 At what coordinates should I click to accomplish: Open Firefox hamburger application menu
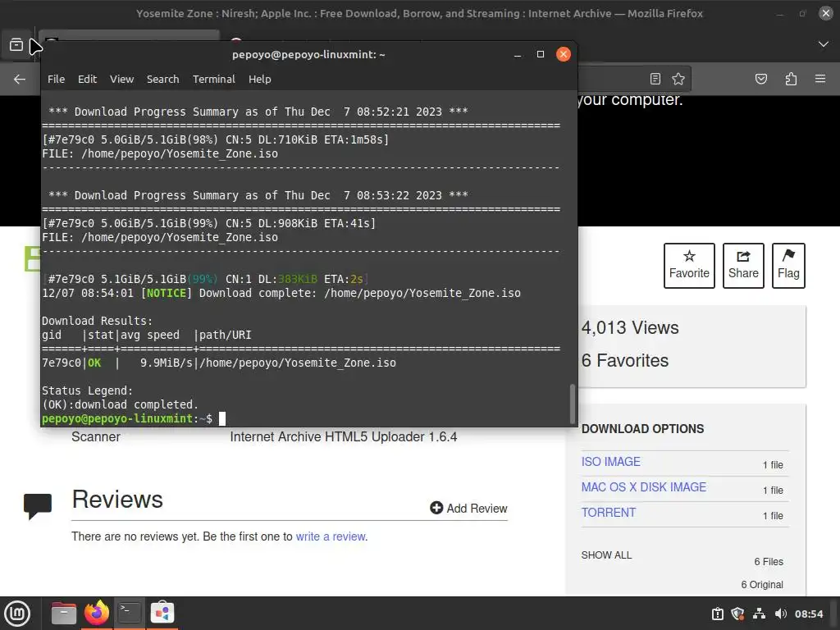point(820,80)
